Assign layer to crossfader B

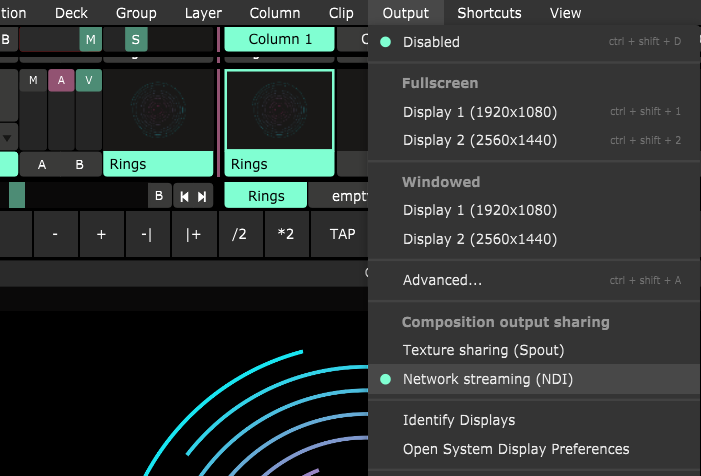coord(80,164)
